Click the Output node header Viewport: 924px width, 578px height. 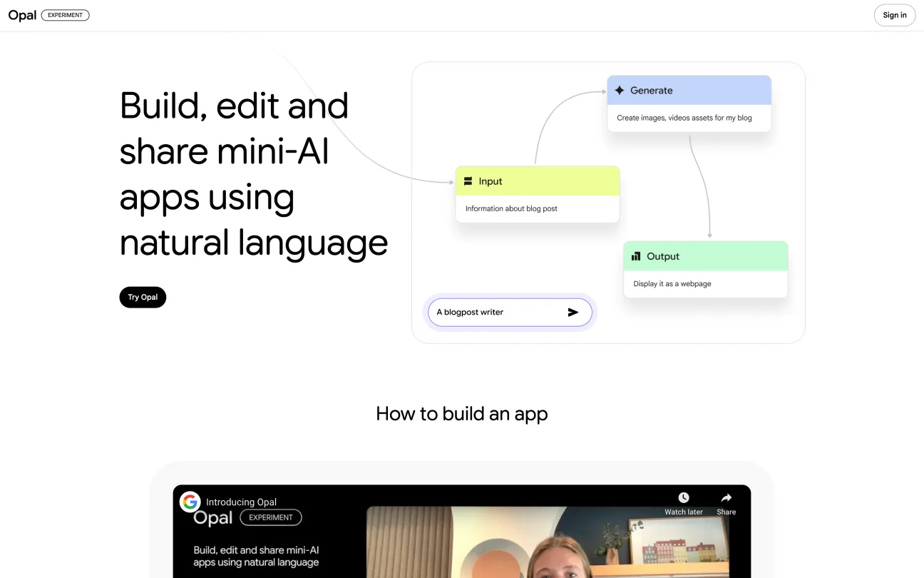706,256
